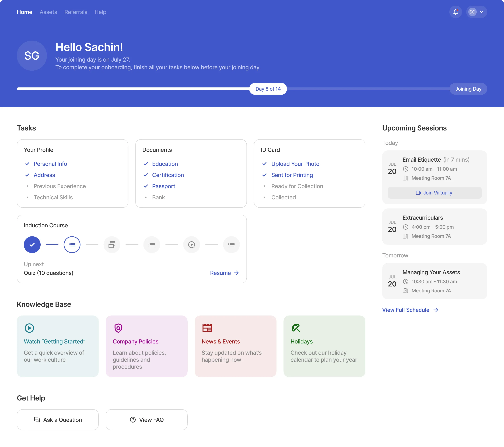Click the Holidays umbrella icon
The image size is (504, 447).
click(296, 328)
